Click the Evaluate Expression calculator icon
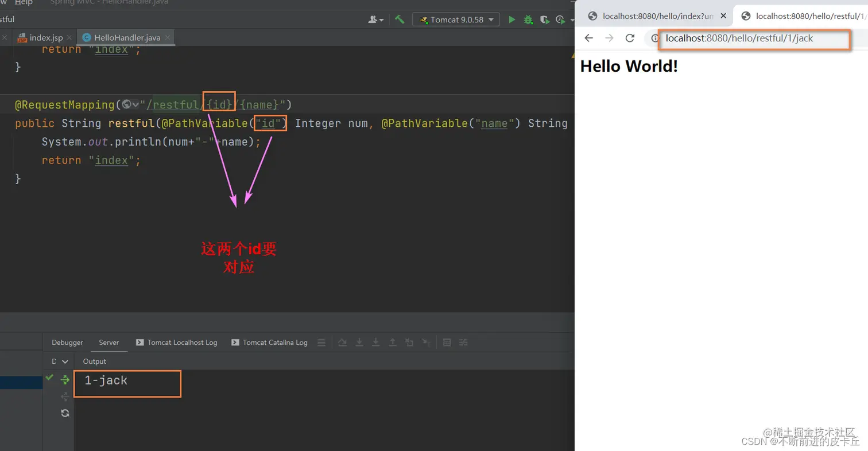 tap(447, 343)
